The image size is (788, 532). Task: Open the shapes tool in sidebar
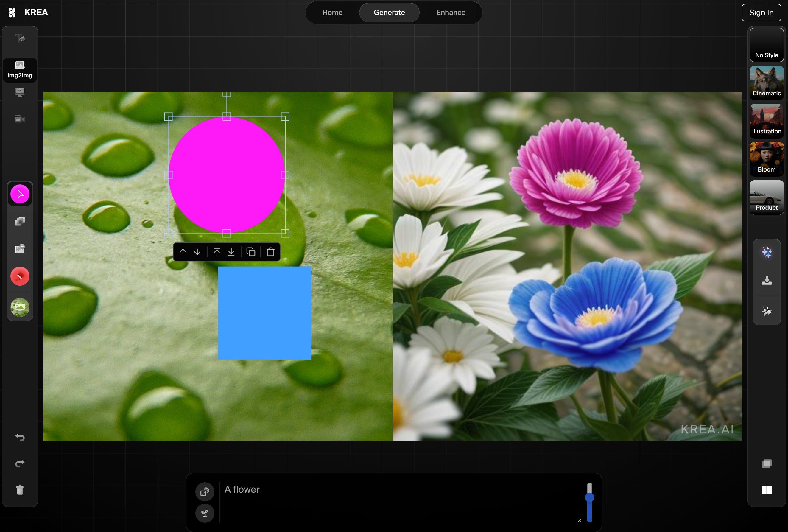(x=20, y=221)
